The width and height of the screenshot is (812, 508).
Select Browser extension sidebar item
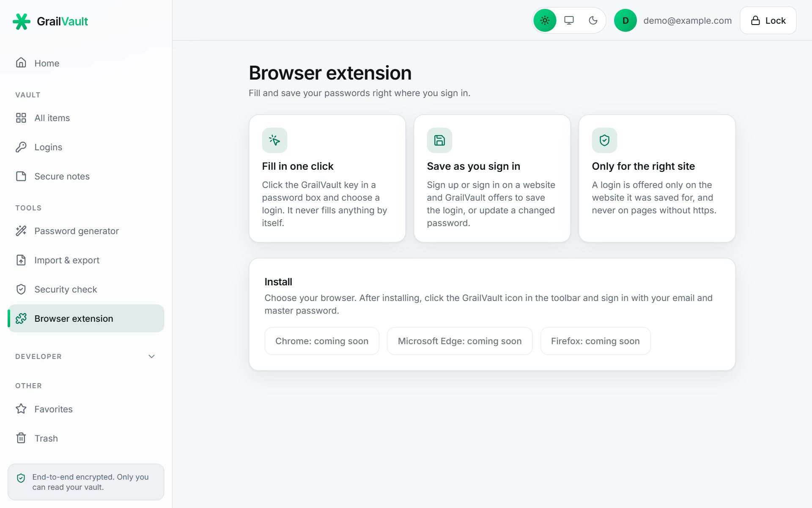pos(86,318)
